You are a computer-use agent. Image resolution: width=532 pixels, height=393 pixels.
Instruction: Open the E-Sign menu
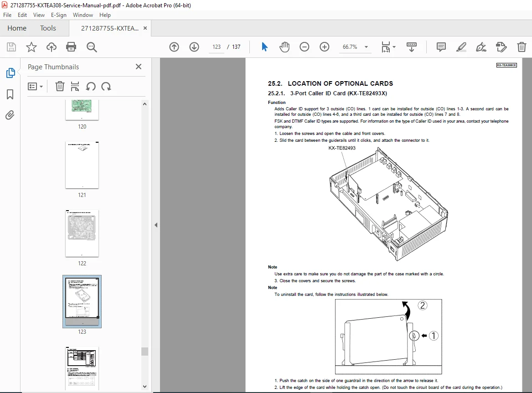[x=59, y=15]
